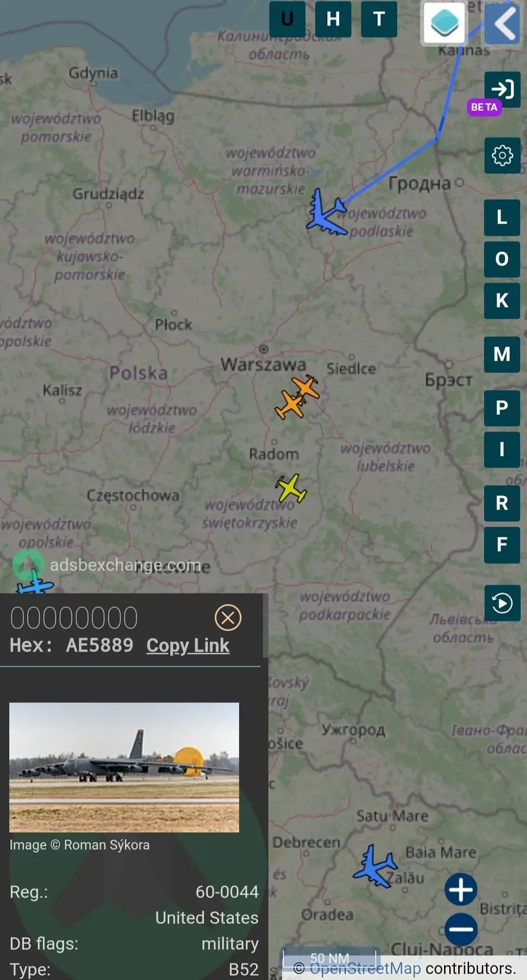This screenshot has width=527, height=980.
Task: Toggle the M map option button
Action: tap(502, 355)
